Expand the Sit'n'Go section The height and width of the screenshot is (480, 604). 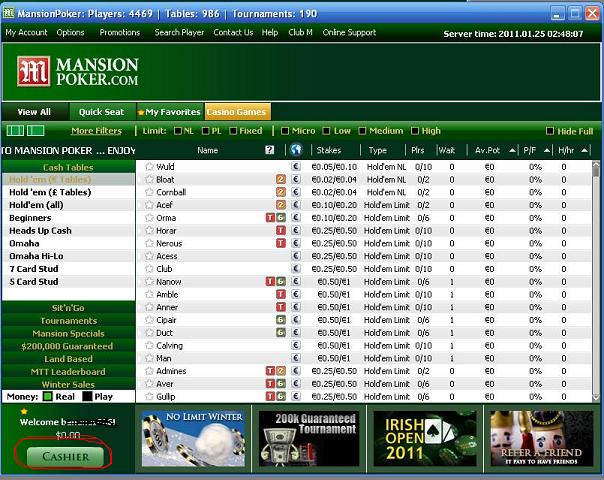pyautogui.click(x=68, y=308)
